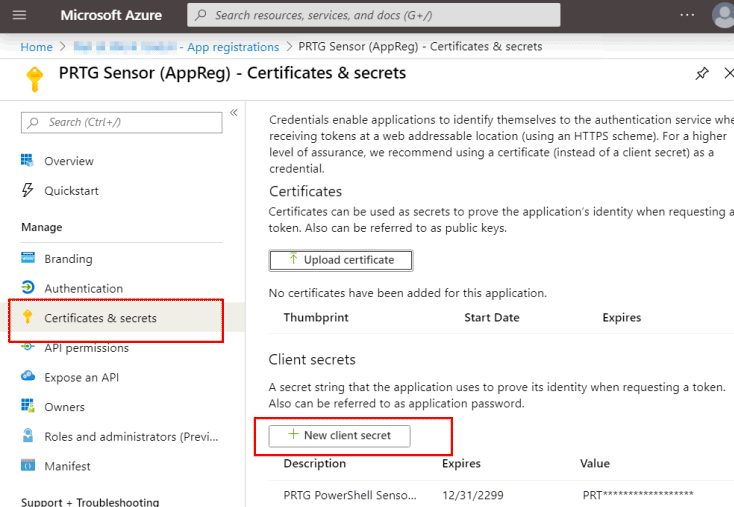The image size is (734, 507).
Task: Click the Support + Troubleshooting heading
Action: tap(90, 502)
